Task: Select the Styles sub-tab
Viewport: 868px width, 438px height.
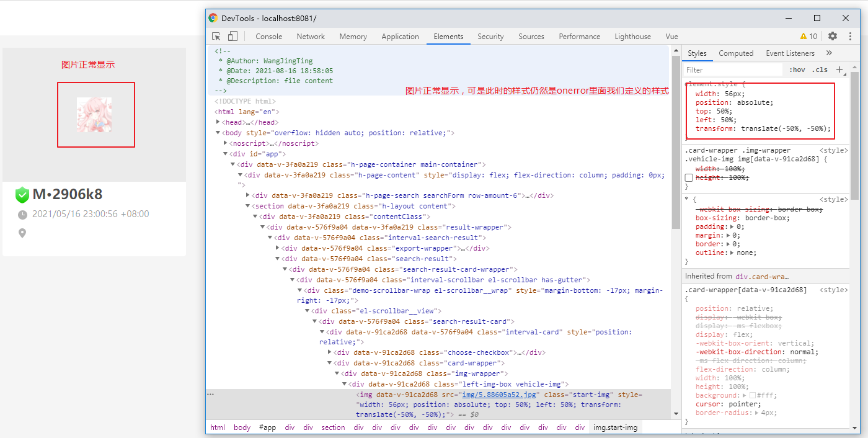Action: [697, 53]
